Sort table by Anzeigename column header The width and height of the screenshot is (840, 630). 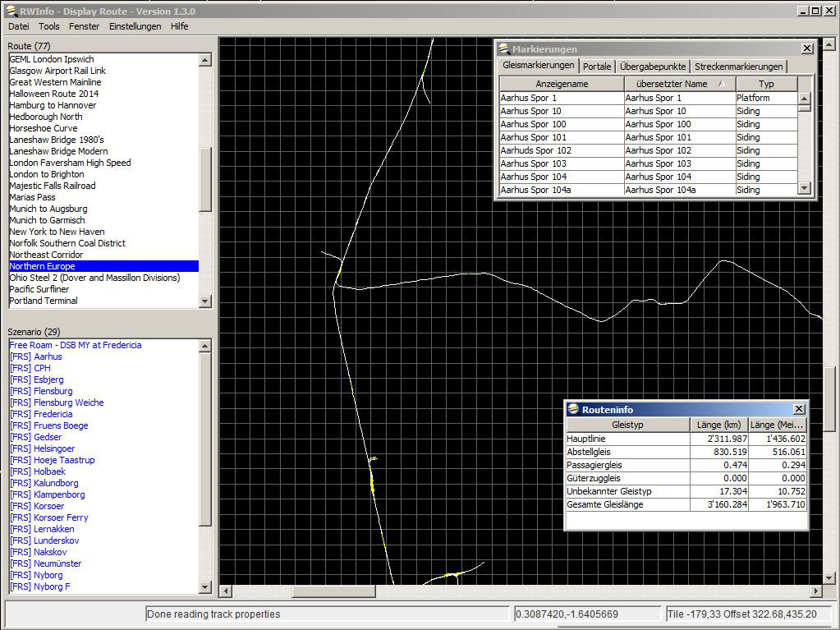[562, 84]
